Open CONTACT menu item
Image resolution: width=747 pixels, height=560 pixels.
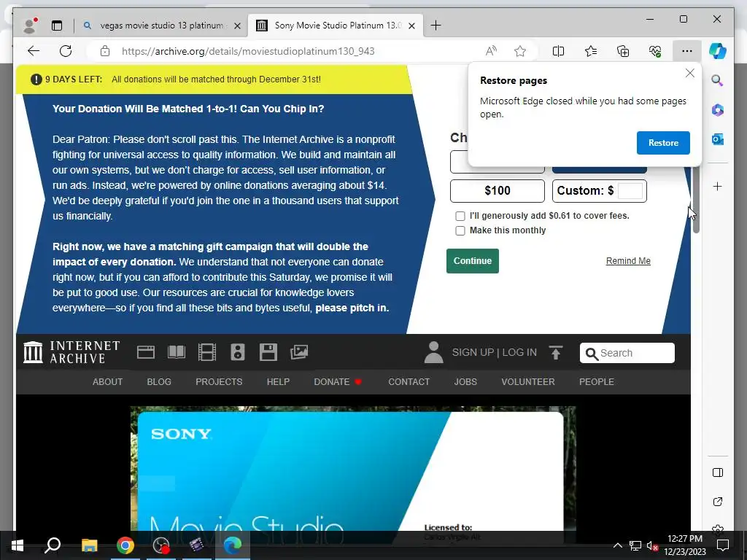[409, 382]
